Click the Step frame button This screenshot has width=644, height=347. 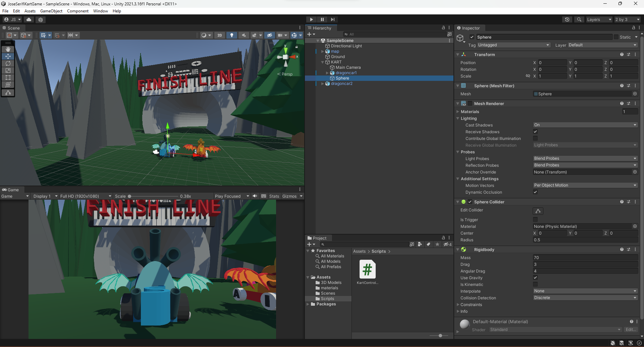pos(332,19)
